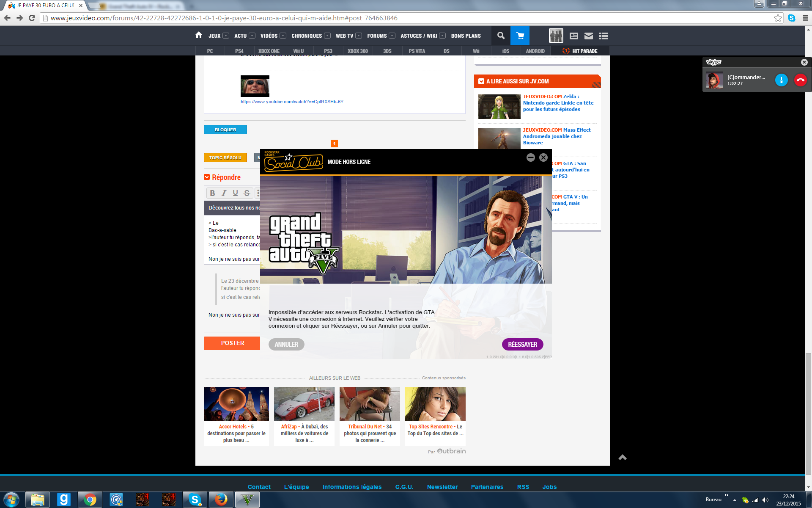This screenshot has height=508, width=812.
Task: Click the ANNULER button
Action: (286, 344)
